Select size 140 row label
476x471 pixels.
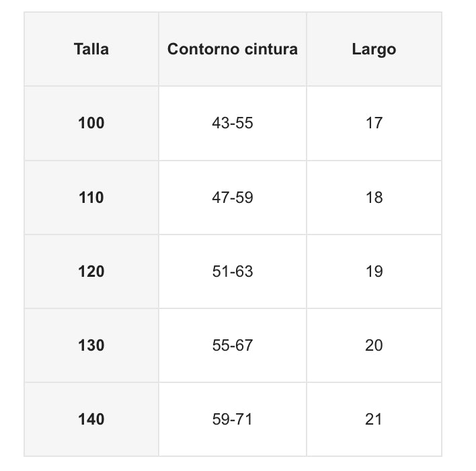point(91,419)
